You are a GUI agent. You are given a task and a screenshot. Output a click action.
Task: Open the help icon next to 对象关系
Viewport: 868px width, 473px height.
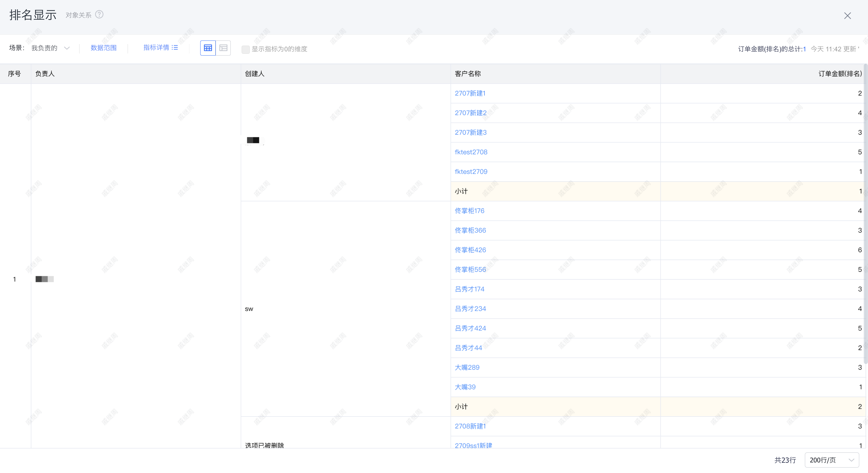99,14
